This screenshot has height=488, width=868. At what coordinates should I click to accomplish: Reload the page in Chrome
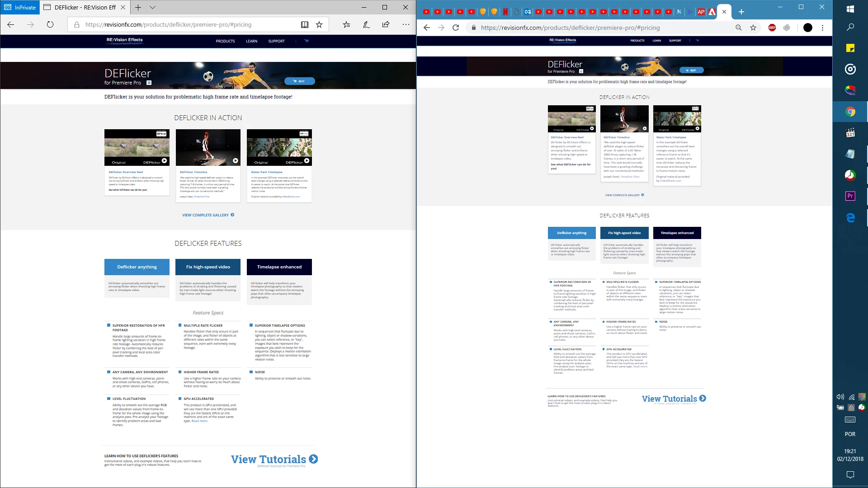(x=456, y=28)
